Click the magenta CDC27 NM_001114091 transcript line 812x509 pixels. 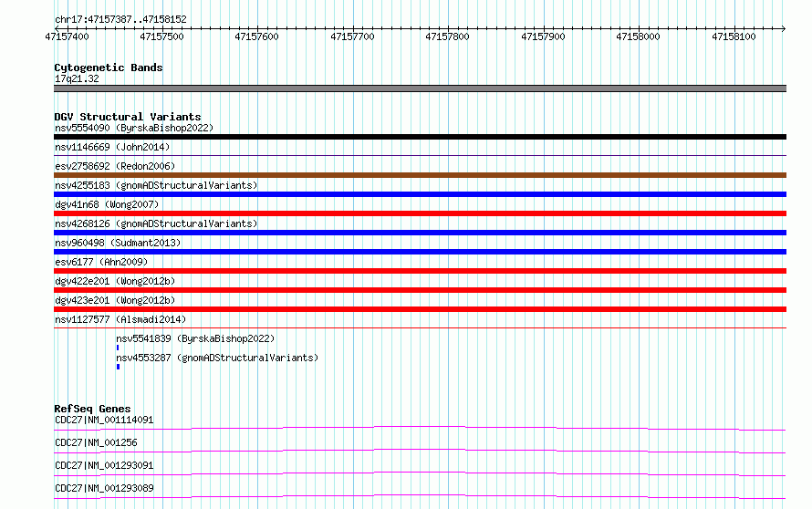tap(420, 428)
